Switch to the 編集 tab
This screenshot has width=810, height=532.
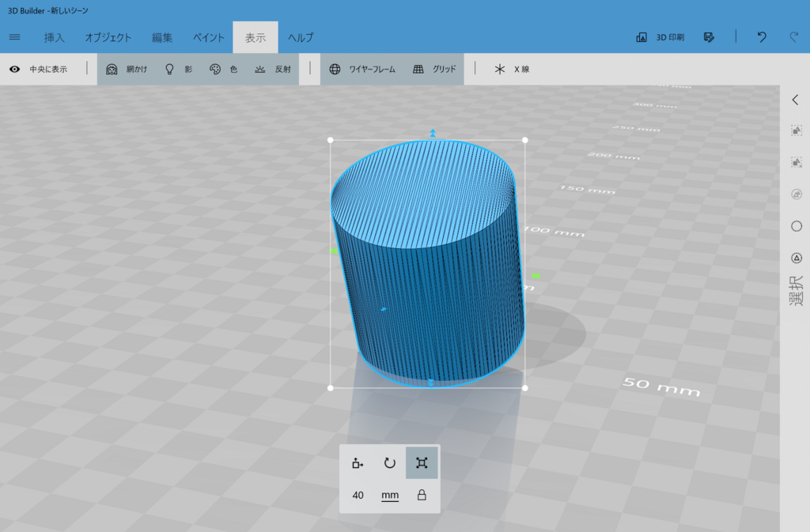click(x=162, y=38)
